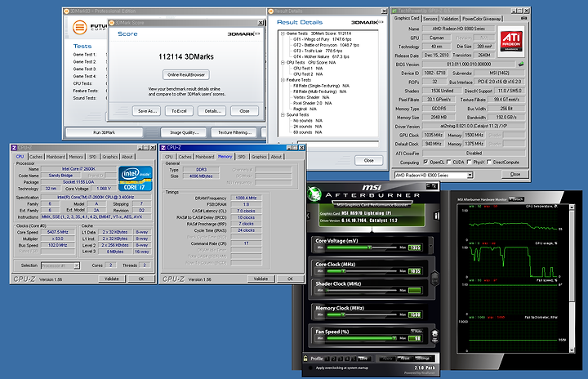Screen dimensions: 588x379
Task: Click the GPU-Z camera screenshot icon
Action: pyautogui.click(x=523, y=18)
